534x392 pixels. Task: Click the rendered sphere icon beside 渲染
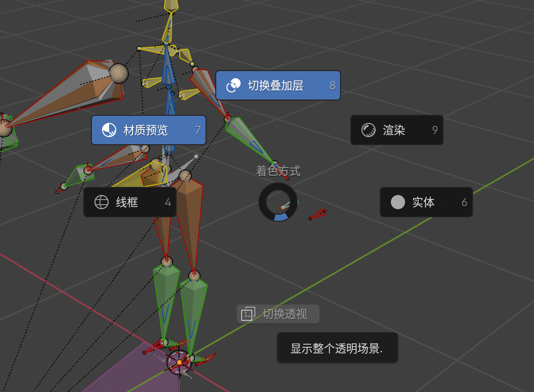pyautogui.click(x=368, y=130)
